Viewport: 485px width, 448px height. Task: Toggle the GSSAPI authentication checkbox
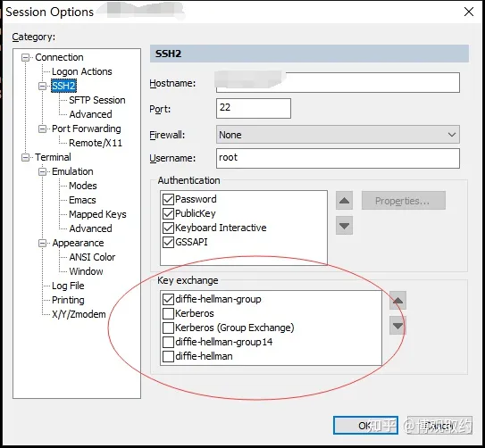tap(168, 242)
